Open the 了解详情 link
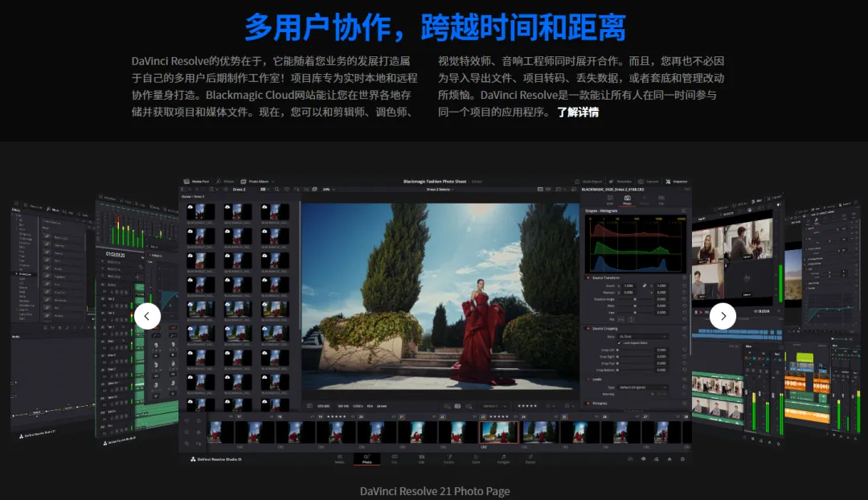The height and width of the screenshot is (500, 868). coord(578,112)
